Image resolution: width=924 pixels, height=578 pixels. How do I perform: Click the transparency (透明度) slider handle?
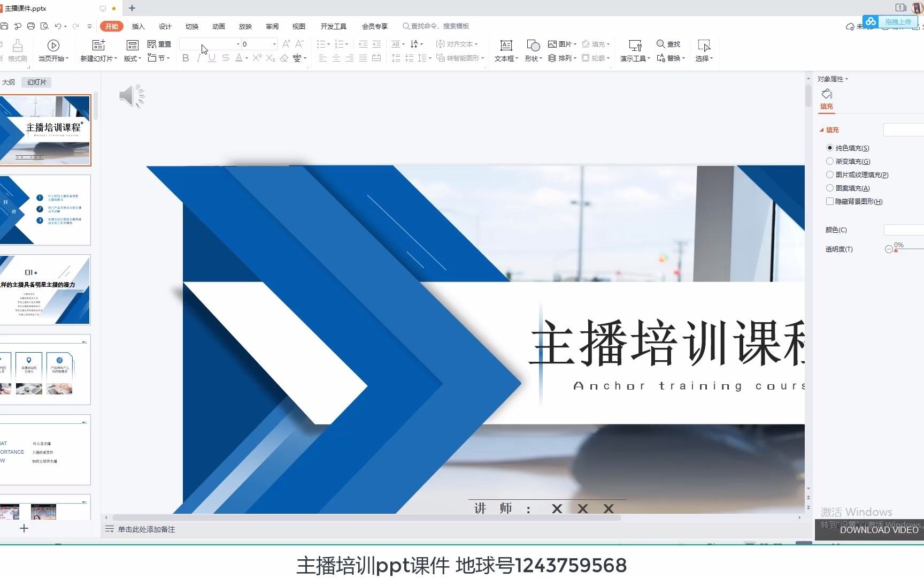point(896,250)
